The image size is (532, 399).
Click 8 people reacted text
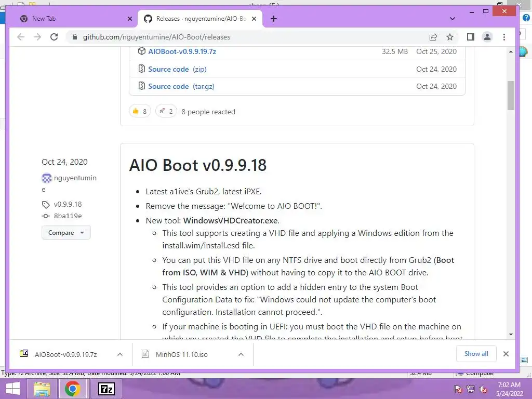click(208, 112)
